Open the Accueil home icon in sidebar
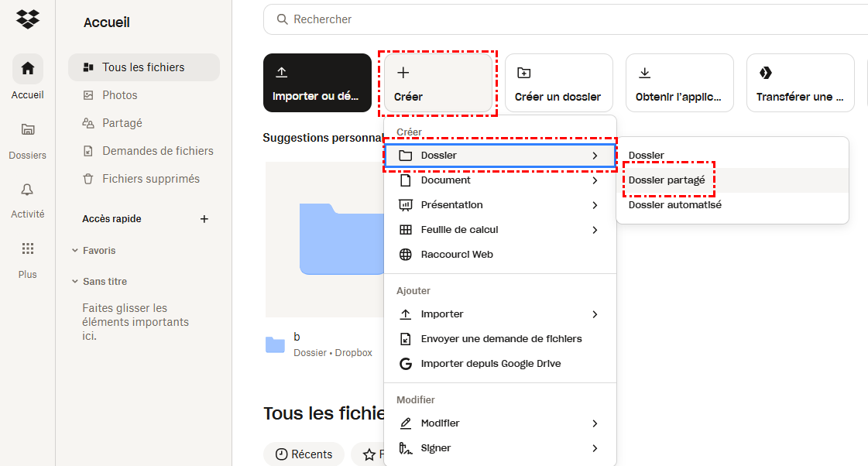The width and height of the screenshot is (868, 466). pyautogui.click(x=28, y=69)
